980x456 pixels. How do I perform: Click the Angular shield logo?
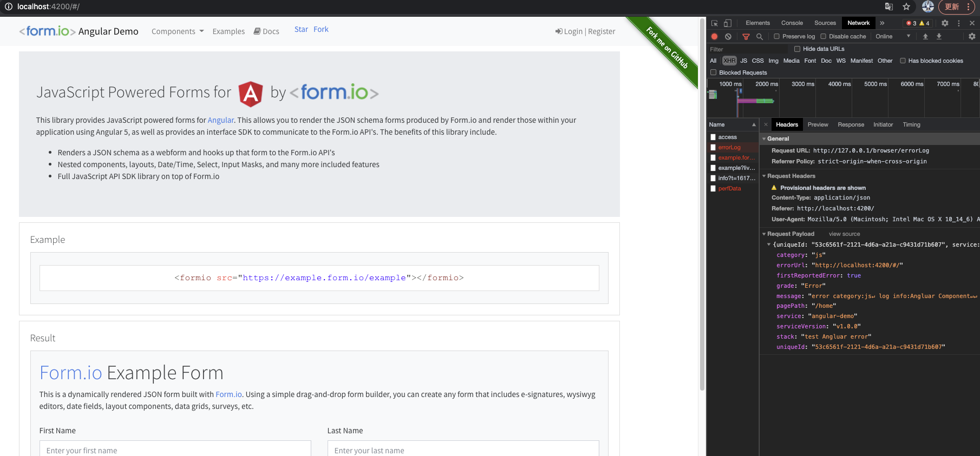(251, 94)
